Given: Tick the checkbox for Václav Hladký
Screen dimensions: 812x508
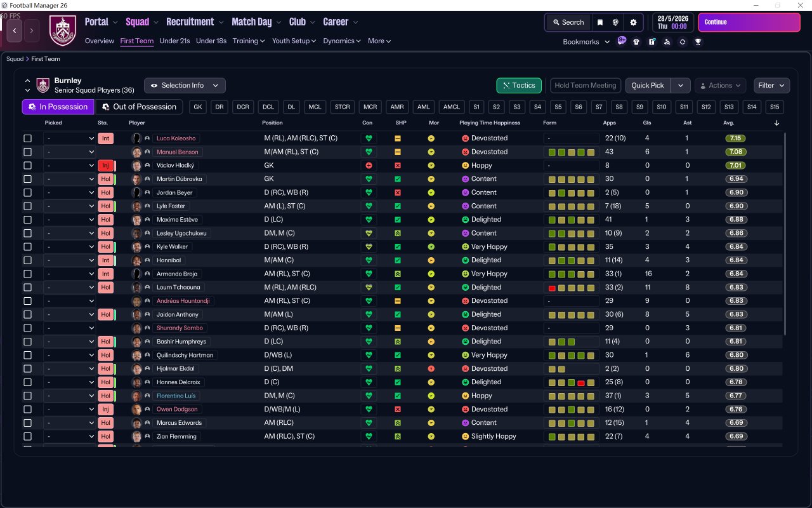Looking at the screenshot, I should tap(27, 166).
